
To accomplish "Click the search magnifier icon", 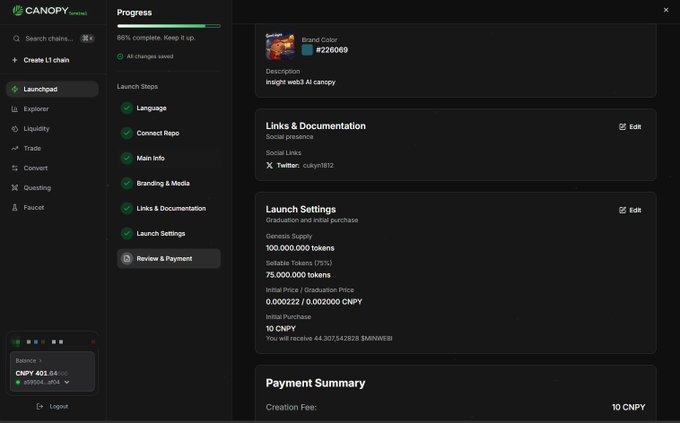I will 16,39.
